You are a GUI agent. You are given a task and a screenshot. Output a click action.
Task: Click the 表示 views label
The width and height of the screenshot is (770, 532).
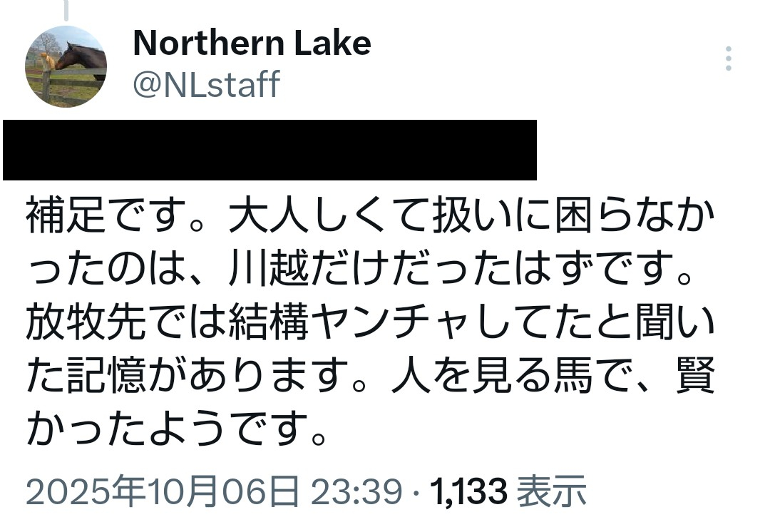551,491
